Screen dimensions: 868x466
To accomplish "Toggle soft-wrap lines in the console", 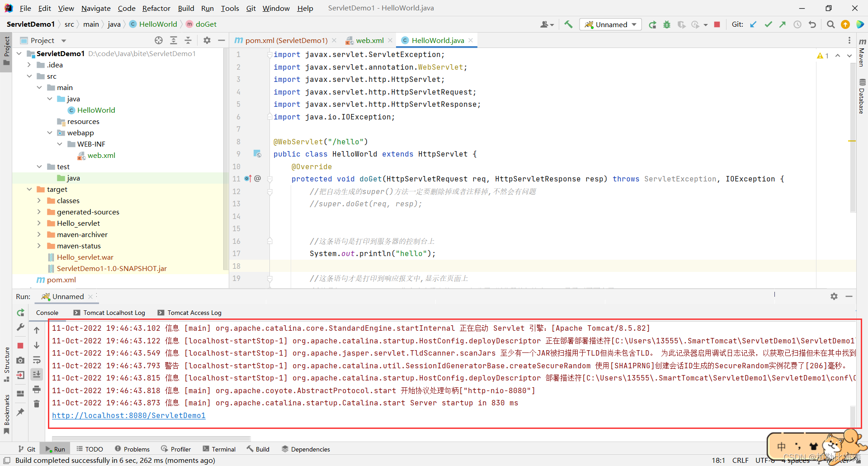I will (37, 360).
